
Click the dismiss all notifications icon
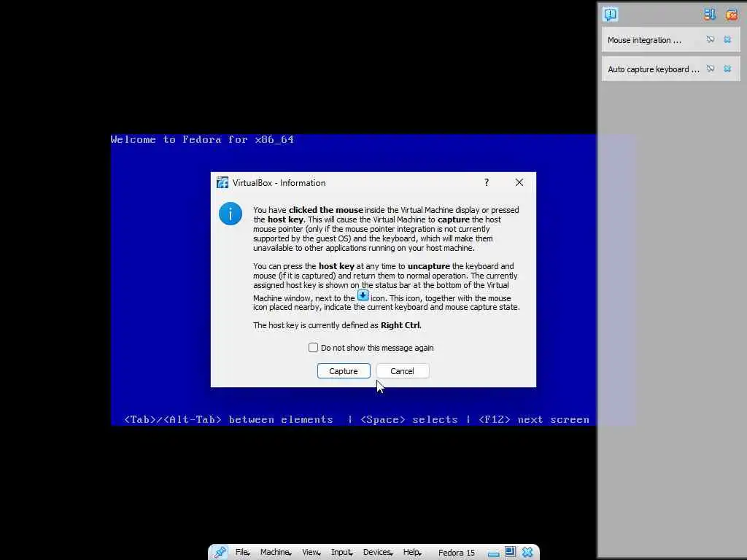point(731,15)
